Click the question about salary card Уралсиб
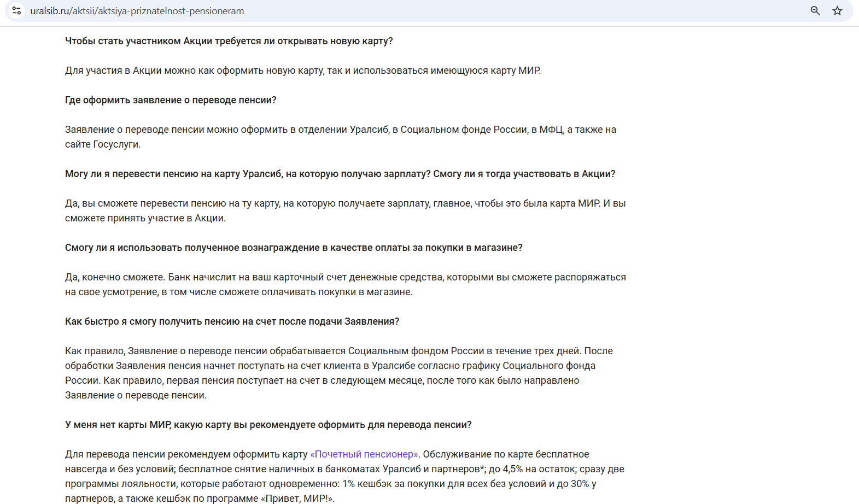 340,174
